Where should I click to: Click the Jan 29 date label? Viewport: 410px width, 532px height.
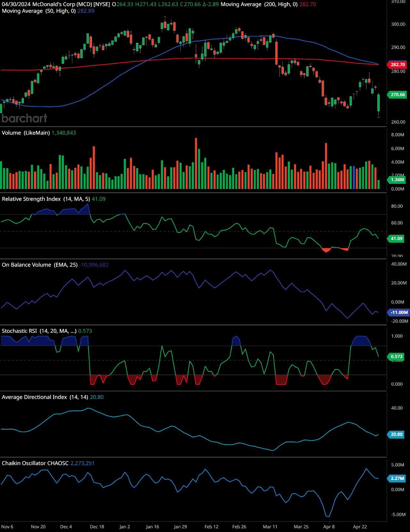click(180, 527)
